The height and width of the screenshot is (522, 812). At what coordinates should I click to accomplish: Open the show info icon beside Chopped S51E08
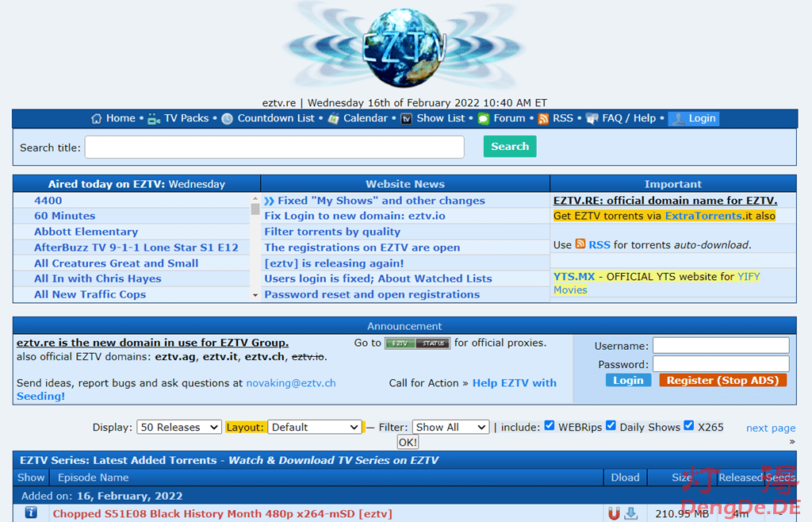(x=31, y=512)
